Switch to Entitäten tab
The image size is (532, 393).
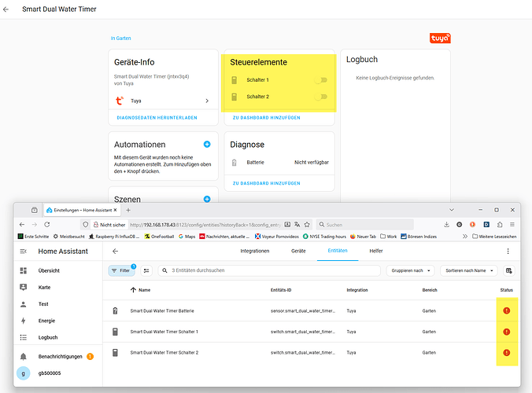click(338, 251)
